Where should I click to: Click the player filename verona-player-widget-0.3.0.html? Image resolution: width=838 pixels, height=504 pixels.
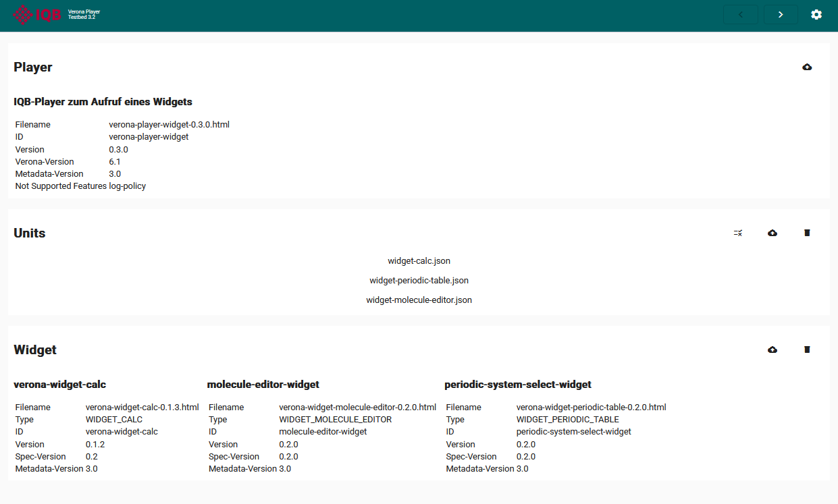click(169, 125)
